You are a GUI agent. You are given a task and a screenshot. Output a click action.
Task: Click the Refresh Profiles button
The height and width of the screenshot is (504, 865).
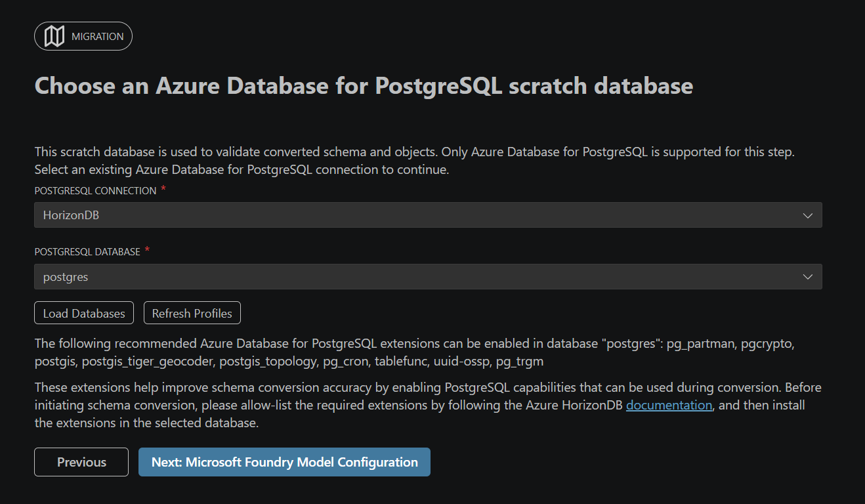(192, 313)
